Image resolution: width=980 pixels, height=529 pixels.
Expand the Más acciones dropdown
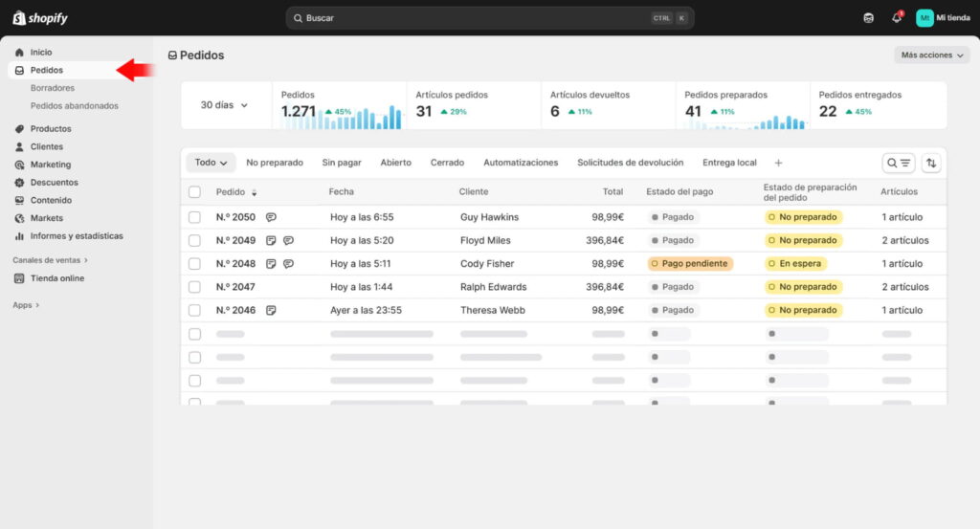pyautogui.click(x=932, y=55)
